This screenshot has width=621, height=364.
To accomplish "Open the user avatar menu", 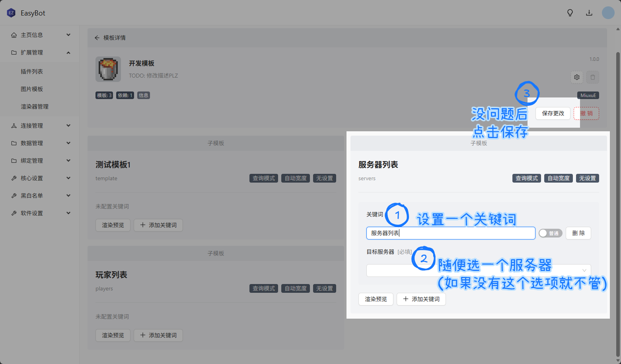I will click(608, 13).
